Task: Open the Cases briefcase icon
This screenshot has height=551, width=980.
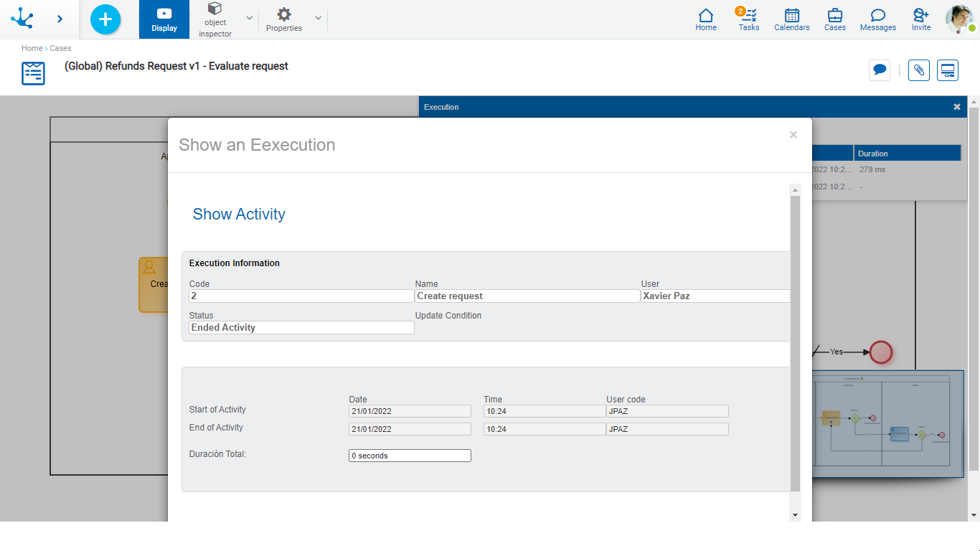Action: (834, 19)
